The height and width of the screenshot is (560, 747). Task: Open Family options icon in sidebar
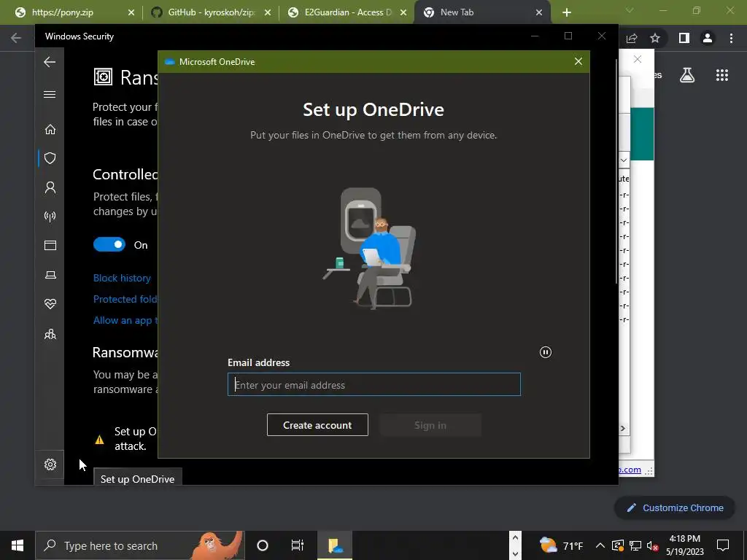click(x=50, y=334)
